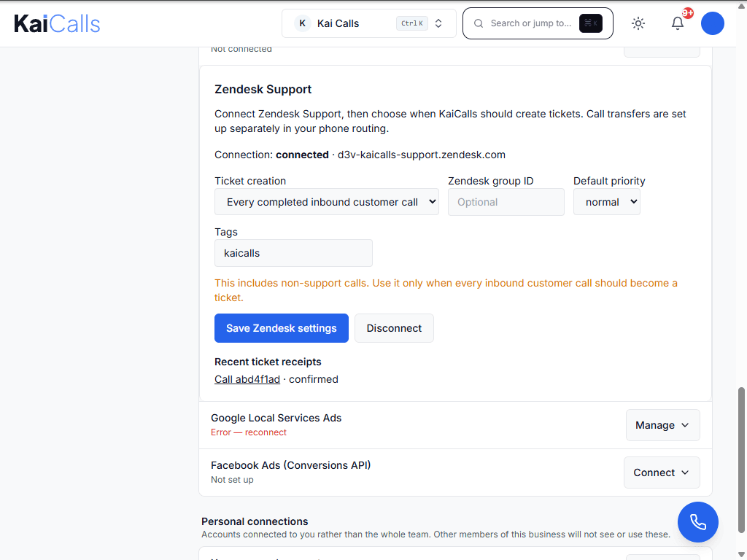The image size is (747, 560).
Task: Focus the Search or jump to field
Action: tap(538, 23)
